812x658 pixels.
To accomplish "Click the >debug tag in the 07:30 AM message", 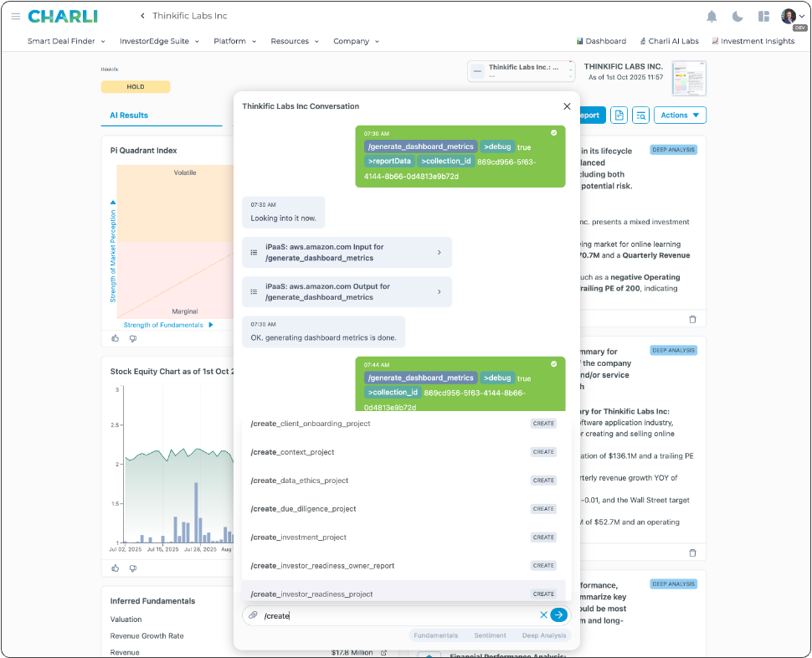I will coord(497,147).
